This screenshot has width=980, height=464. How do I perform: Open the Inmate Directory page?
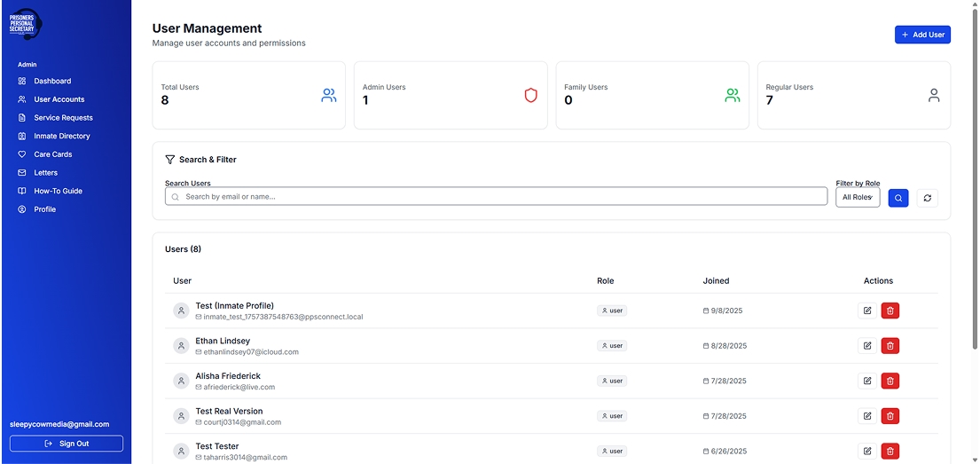(61, 137)
